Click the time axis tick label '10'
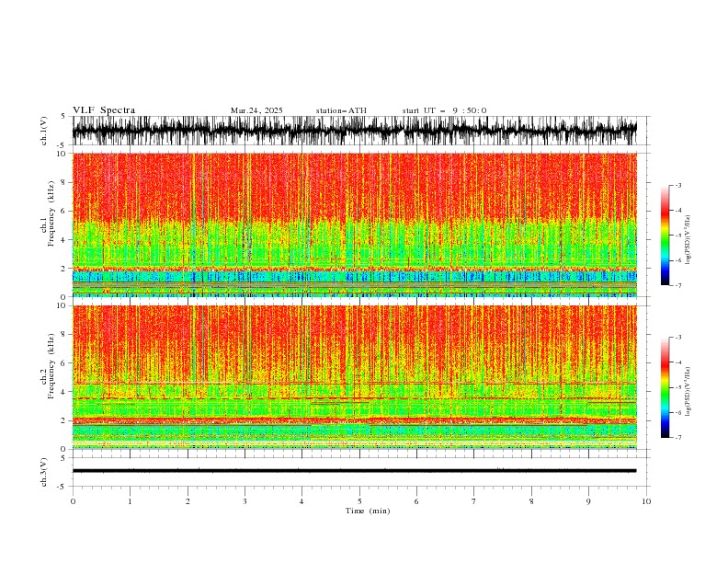Image resolution: width=728 pixels, height=563 pixels. [x=646, y=501]
